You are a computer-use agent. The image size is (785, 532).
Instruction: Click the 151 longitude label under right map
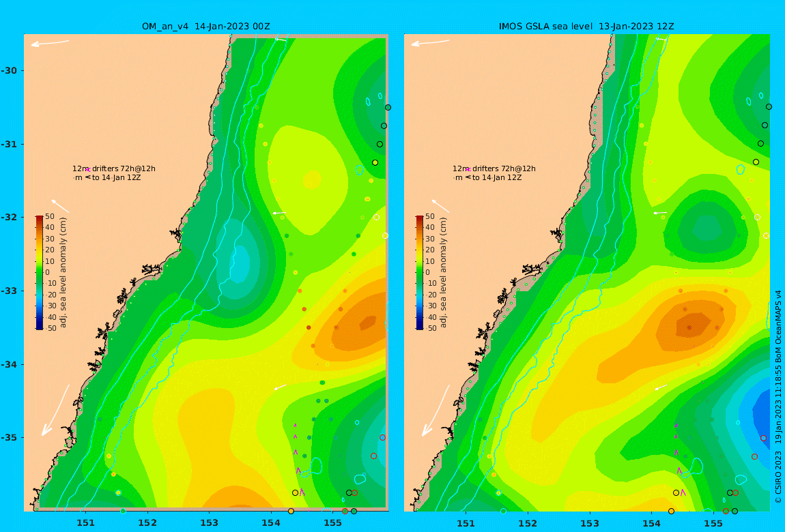466,523
